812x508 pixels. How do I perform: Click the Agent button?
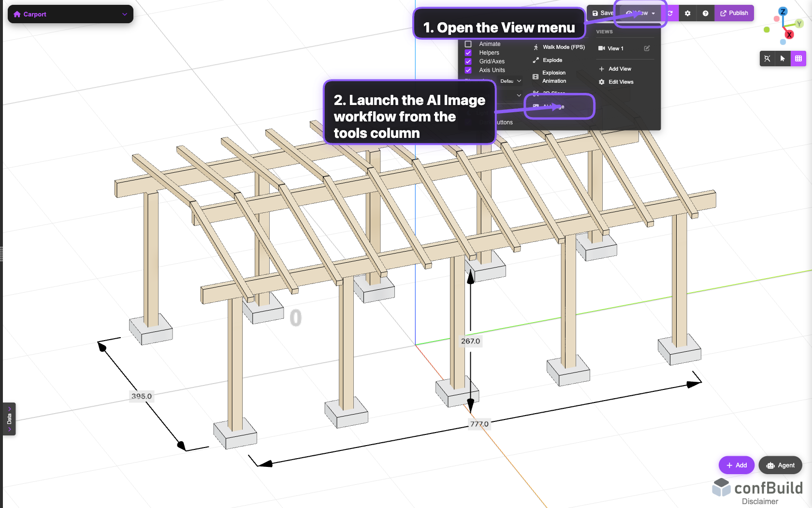tap(780, 465)
